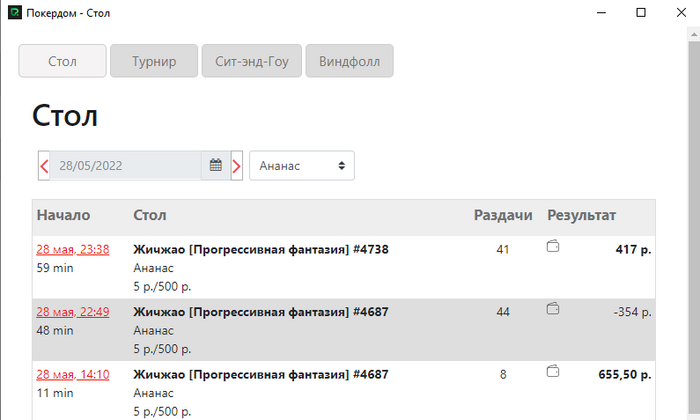Click the Результат column header
The image size is (700, 420).
click(x=581, y=215)
